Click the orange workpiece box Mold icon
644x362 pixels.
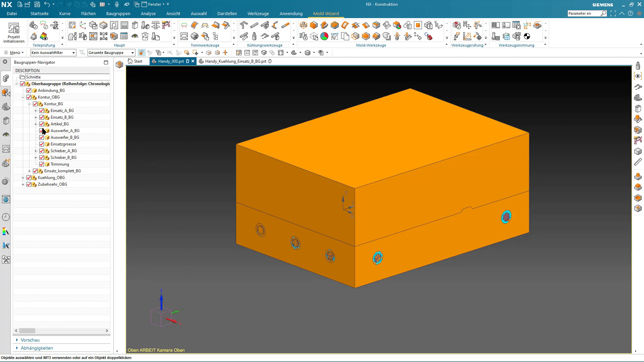tap(314, 25)
